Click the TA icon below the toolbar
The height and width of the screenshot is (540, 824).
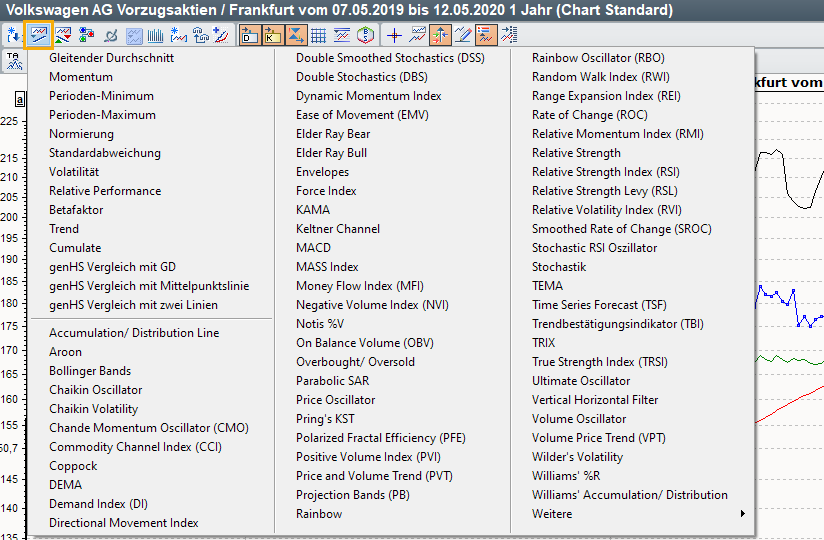(14, 60)
